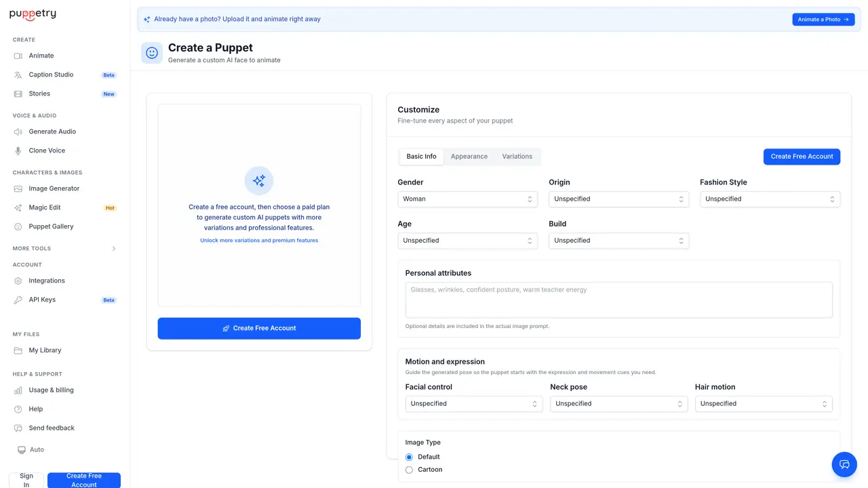Open Magic Edit sparkle icon

[18, 207]
